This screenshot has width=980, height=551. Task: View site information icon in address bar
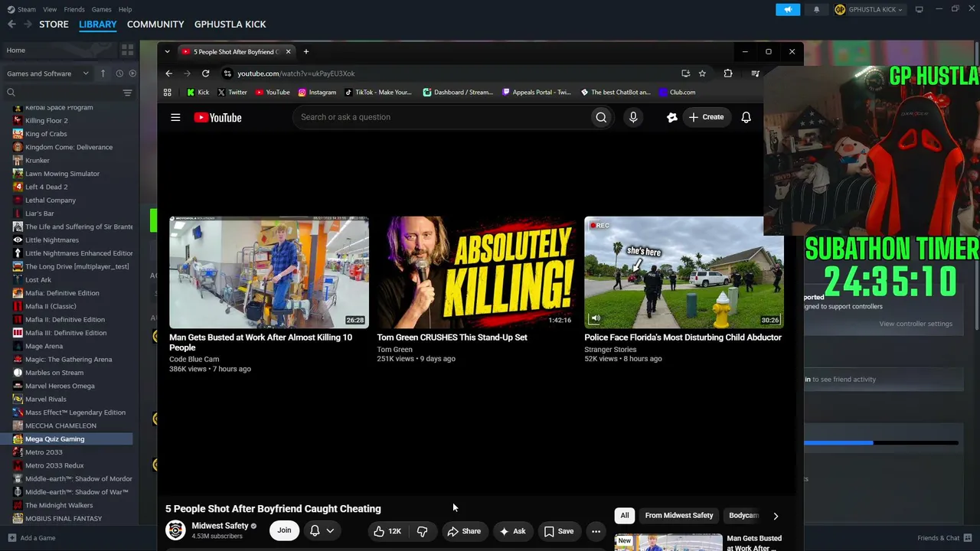click(227, 73)
